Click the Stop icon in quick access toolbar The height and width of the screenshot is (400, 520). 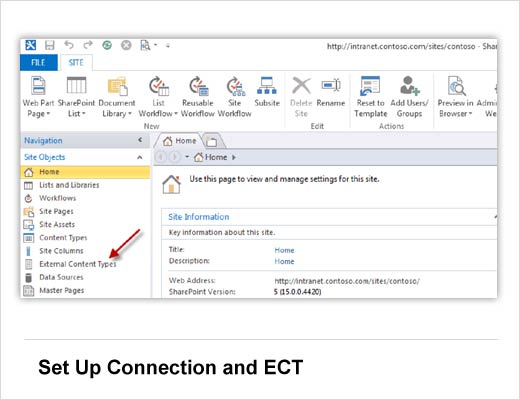pos(126,45)
